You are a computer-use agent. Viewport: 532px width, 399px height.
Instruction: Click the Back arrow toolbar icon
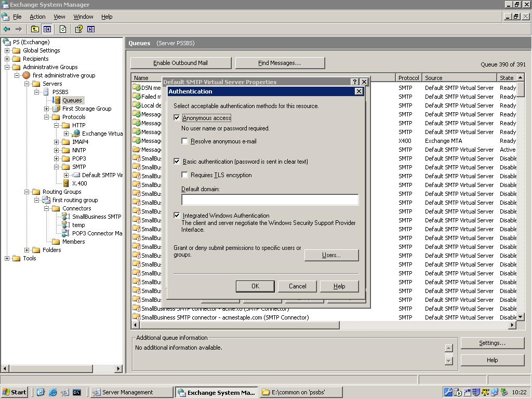tap(7, 29)
